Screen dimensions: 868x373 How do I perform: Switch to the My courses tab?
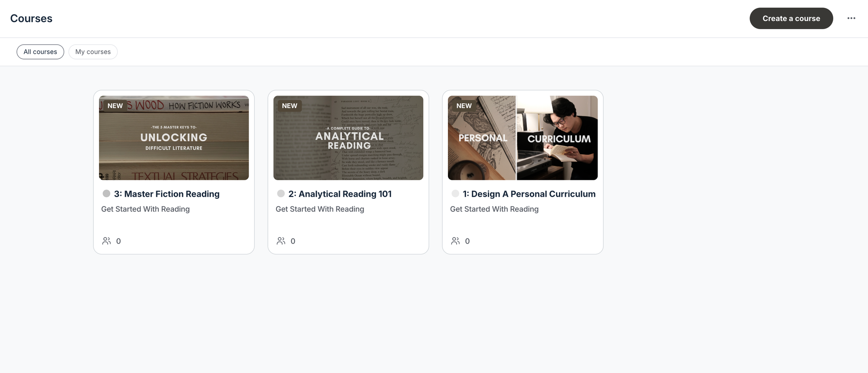[93, 52]
